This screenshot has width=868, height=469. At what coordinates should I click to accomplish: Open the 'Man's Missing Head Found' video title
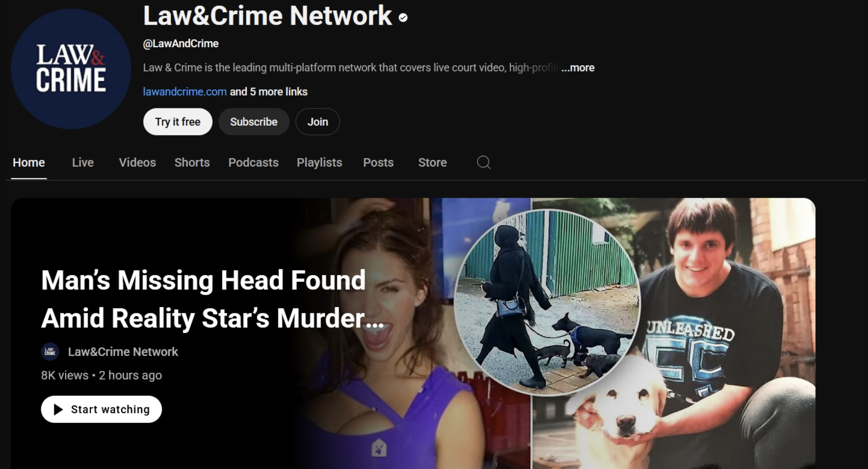212,299
